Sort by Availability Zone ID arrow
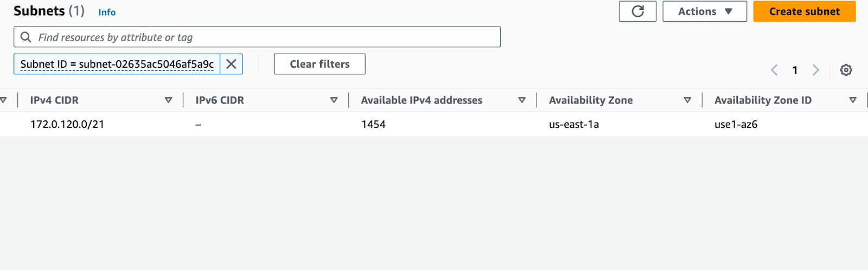The width and height of the screenshot is (868, 270). click(853, 100)
